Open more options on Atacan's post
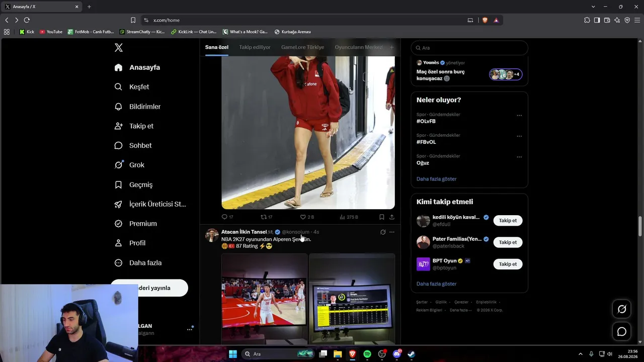Viewport: 644px width, 362px height. click(392, 232)
